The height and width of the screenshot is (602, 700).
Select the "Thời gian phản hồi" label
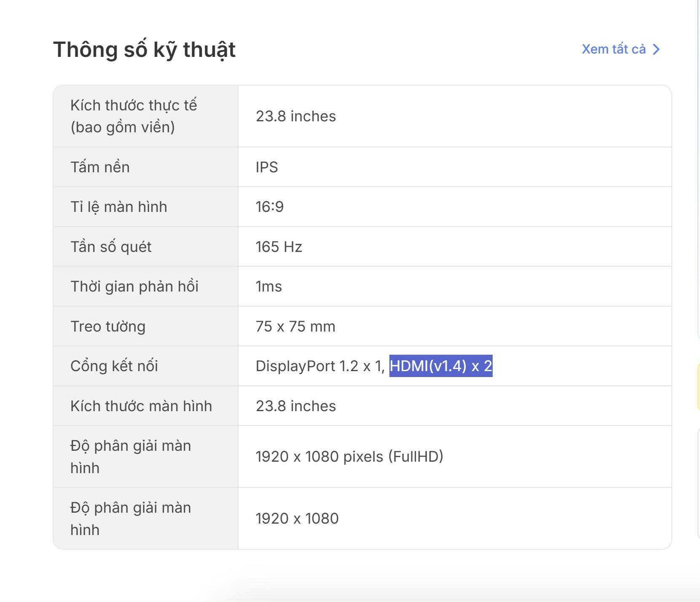(x=134, y=286)
